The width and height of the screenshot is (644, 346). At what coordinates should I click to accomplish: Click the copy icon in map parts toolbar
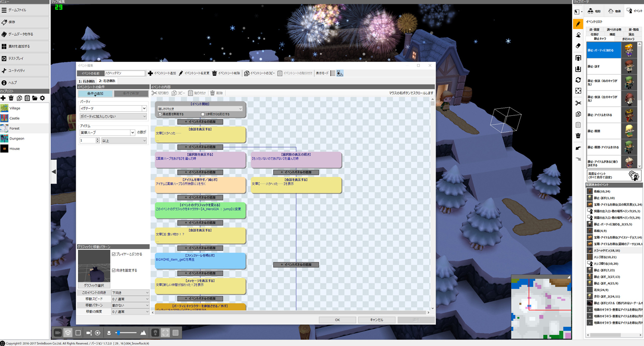[x=578, y=114]
